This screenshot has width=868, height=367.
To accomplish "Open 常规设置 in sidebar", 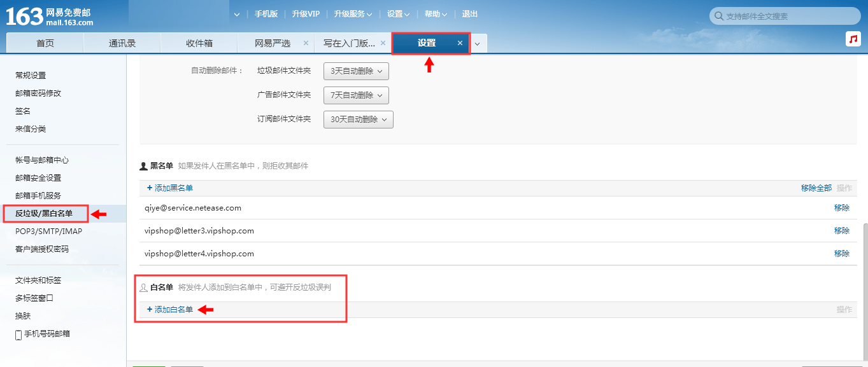I will coord(31,76).
